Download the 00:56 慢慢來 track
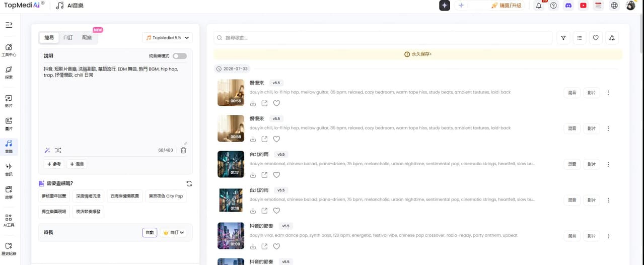The image size is (644, 265). pos(253,103)
